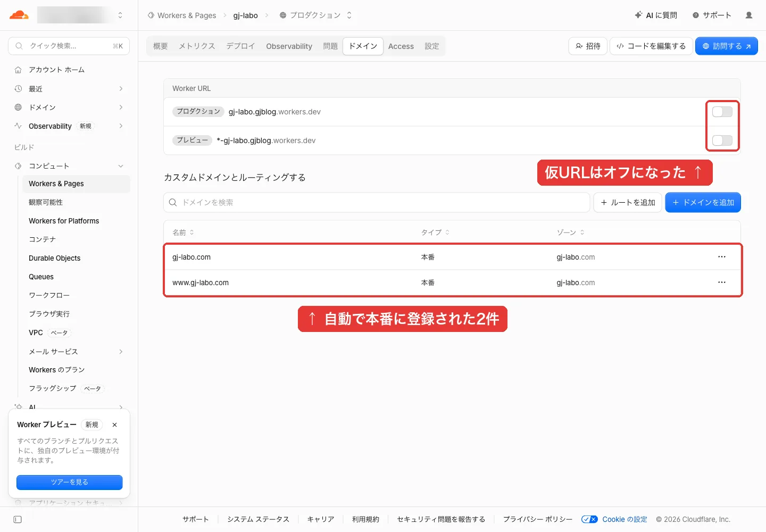Expand the メール サービス submenu
766x532 pixels.
(121, 352)
